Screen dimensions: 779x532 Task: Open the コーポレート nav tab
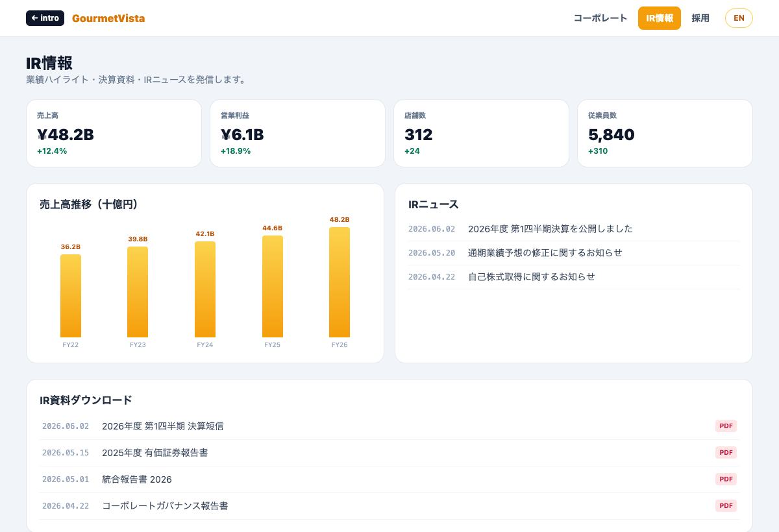point(600,18)
